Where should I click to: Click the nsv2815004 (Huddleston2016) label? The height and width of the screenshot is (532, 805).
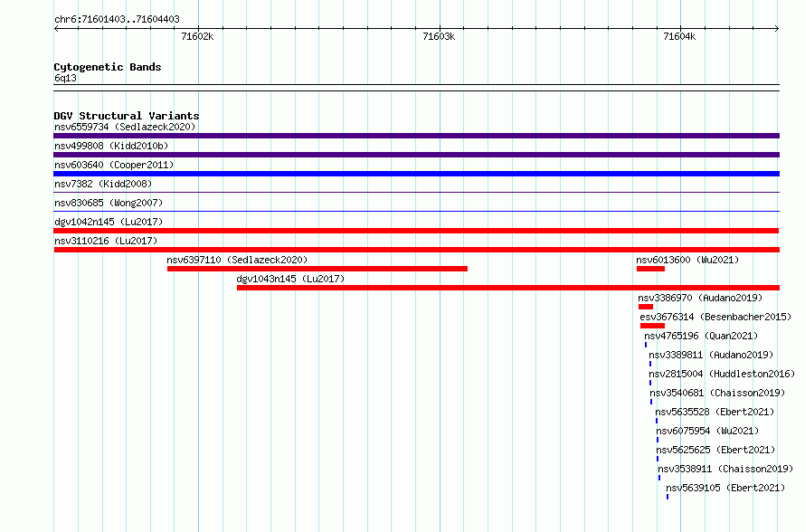[x=722, y=374]
